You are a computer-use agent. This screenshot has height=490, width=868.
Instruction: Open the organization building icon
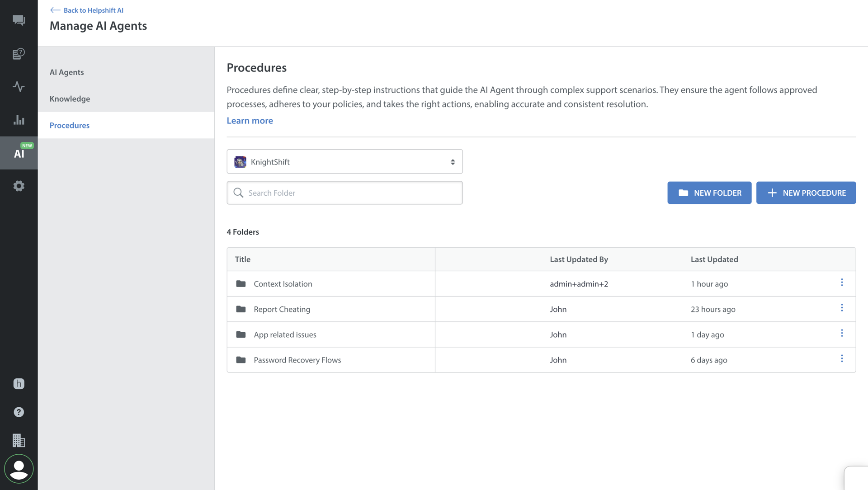(19, 440)
